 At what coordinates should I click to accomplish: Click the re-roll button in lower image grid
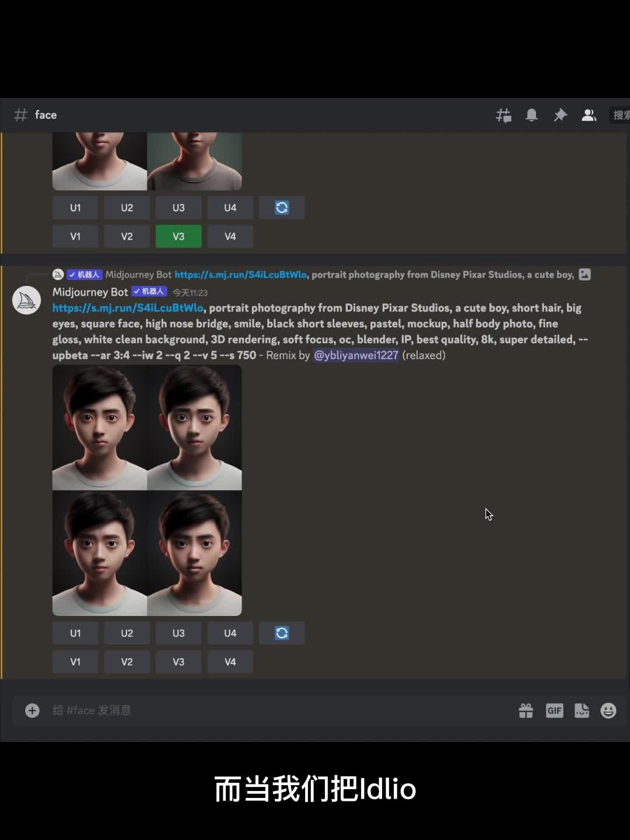coord(282,633)
